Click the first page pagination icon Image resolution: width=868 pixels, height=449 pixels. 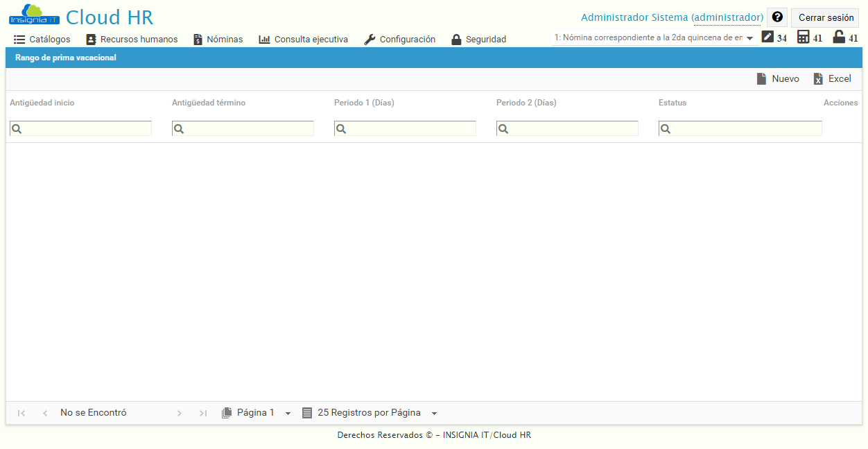pos(21,412)
